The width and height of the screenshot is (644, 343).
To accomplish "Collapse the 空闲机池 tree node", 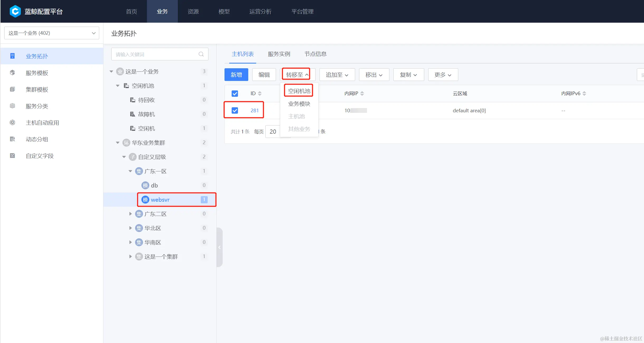I will (x=118, y=86).
